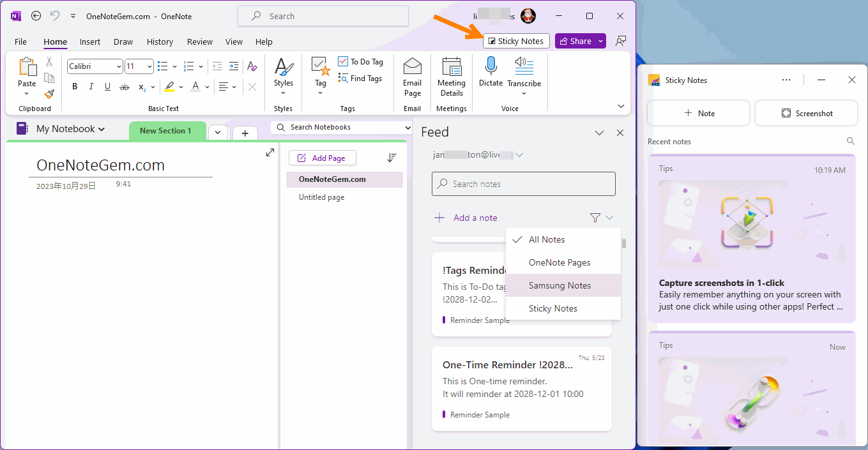Apply the font color swatch
Viewport: 868px width, 450px height.
(196, 87)
